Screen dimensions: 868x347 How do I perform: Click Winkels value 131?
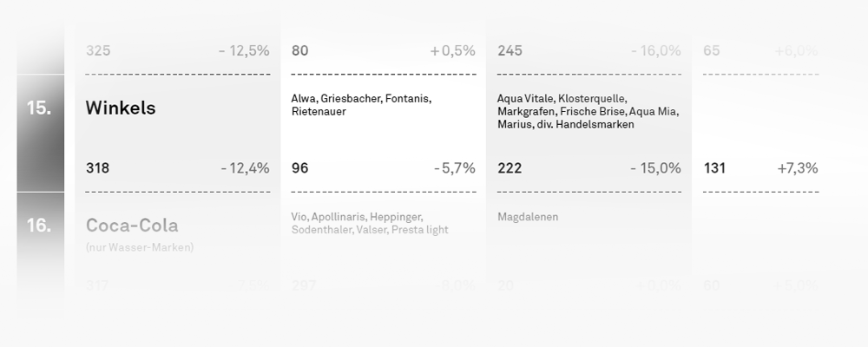pyautogui.click(x=714, y=168)
